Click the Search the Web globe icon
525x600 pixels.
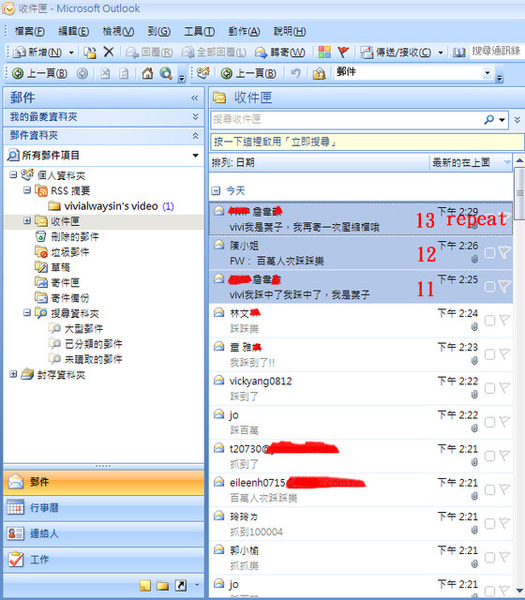point(166,73)
